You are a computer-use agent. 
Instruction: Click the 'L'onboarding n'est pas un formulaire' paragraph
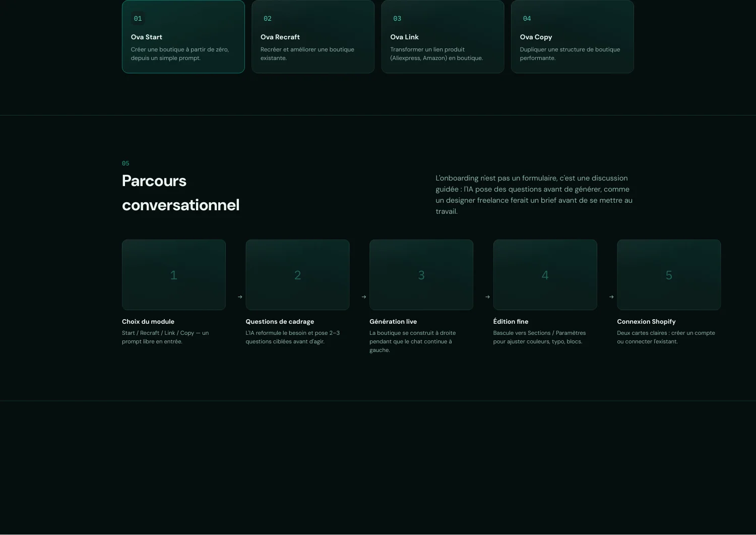point(534,195)
